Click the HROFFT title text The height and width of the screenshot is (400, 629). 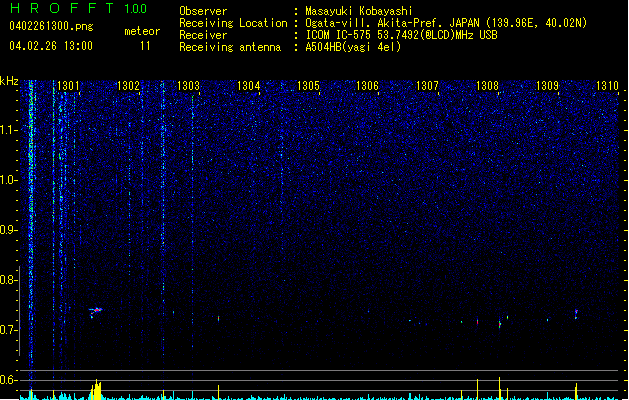[x=62, y=8]
